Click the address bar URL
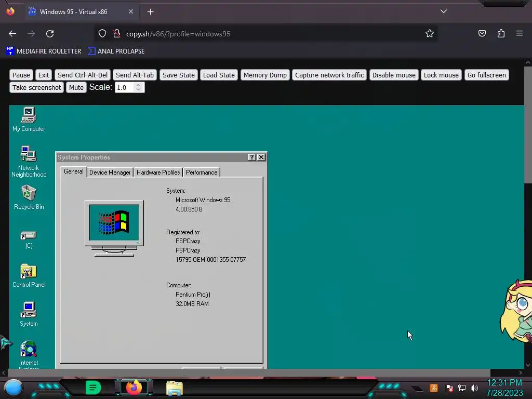 (x=178, y=34)
